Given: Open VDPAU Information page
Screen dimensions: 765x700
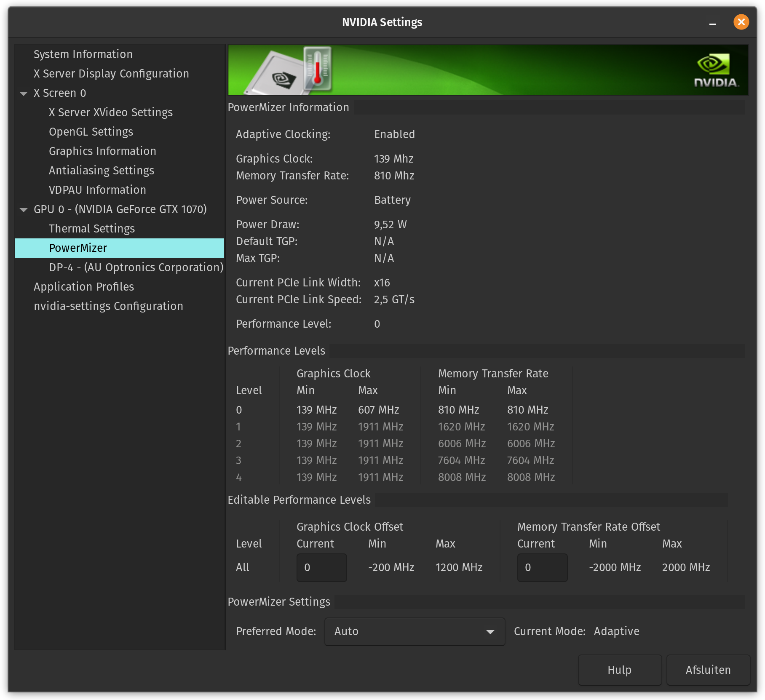Looking at the screenshot, I should [x=97, y=190].
